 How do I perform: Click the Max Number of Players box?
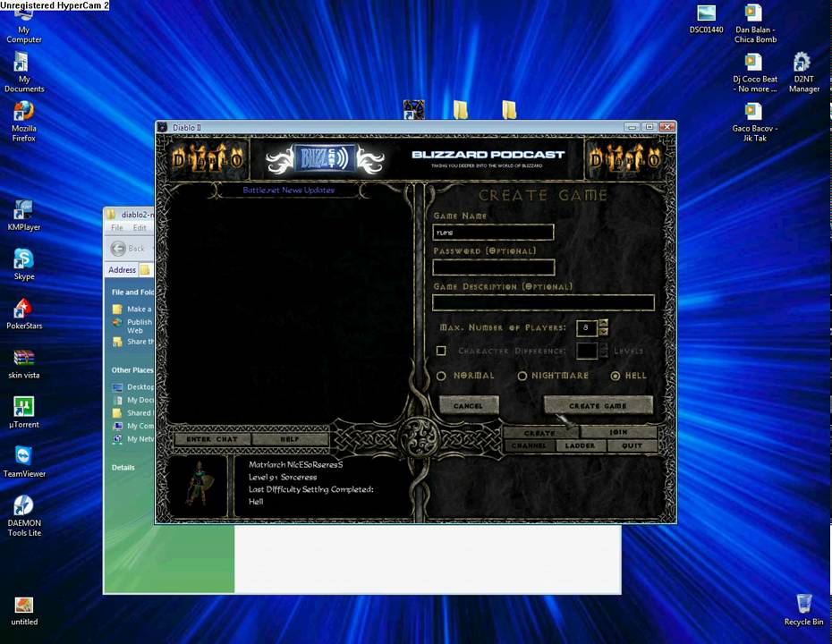[x=586, y=327]
